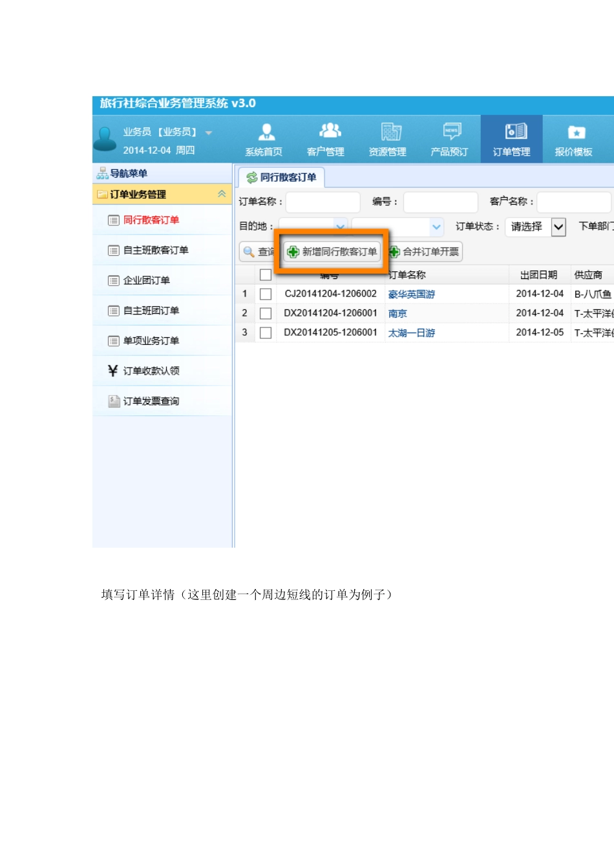The width and height of the screenshot is (614, 868).
Task: Click list icon beside 自主班散客订单
Action: 114,251
